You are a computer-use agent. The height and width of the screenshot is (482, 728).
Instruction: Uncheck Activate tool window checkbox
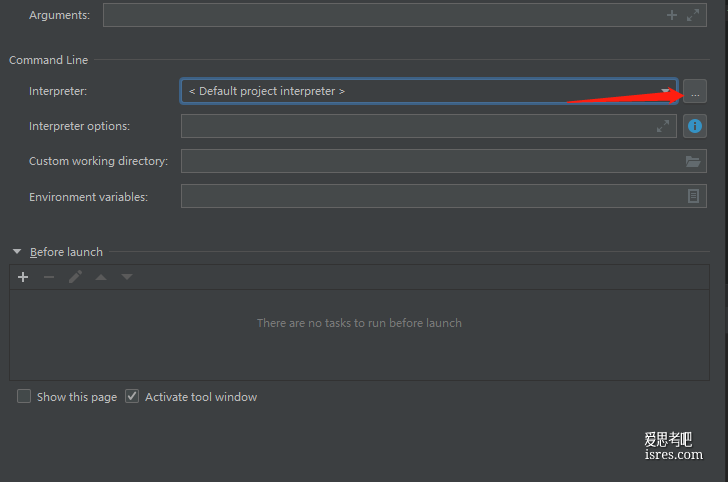coord(132,396)
